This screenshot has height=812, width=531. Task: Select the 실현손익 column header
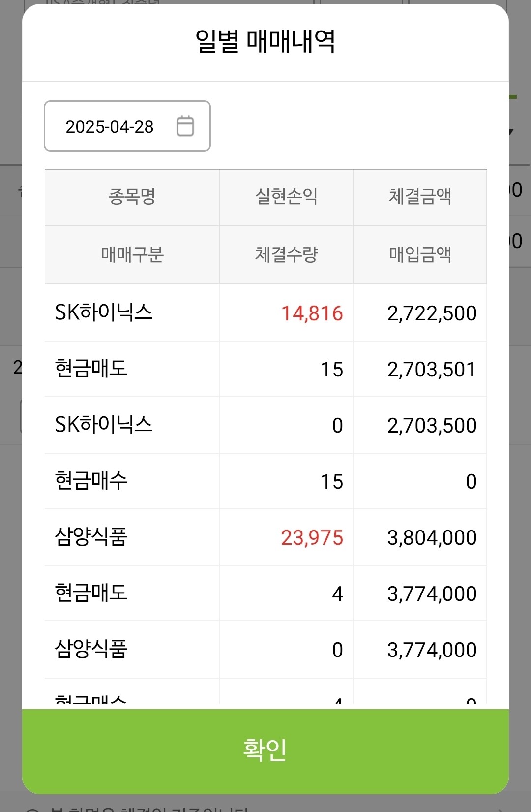(286, 197)
